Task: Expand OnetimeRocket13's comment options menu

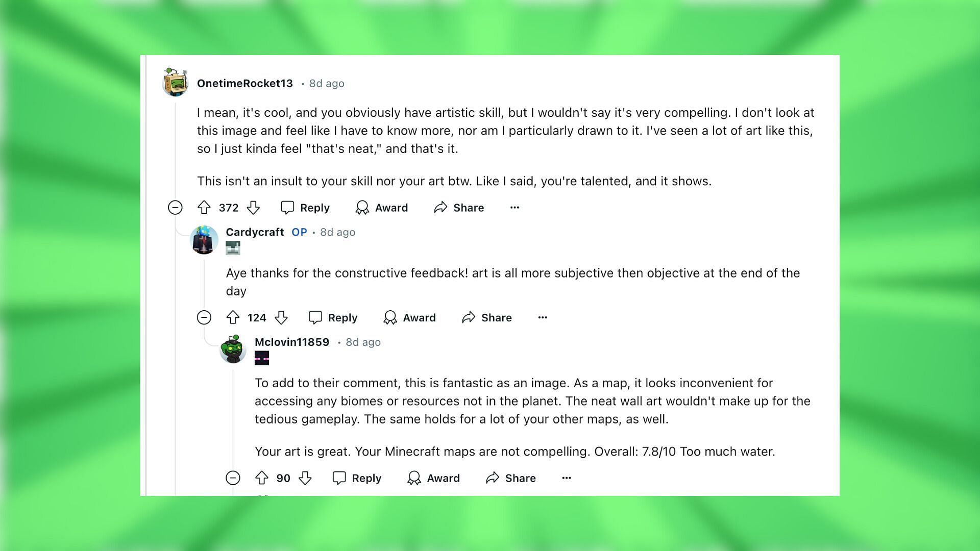Action: pyautogui.click(x=515, y=207)
